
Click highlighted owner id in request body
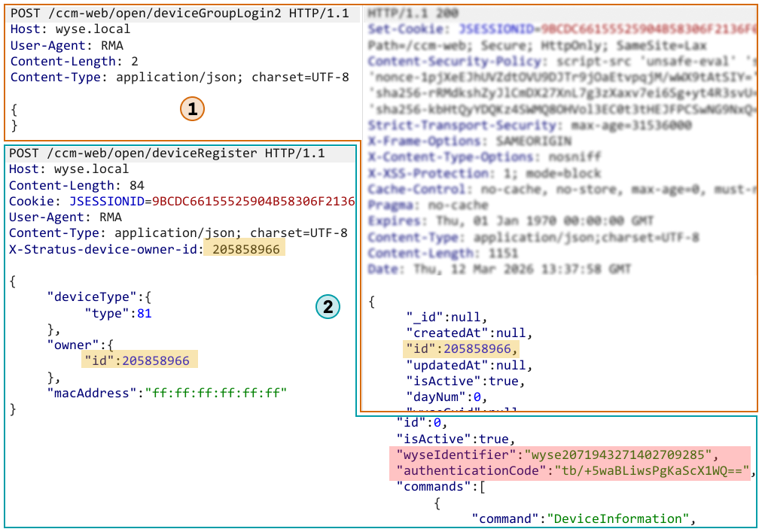pos(139,360)
